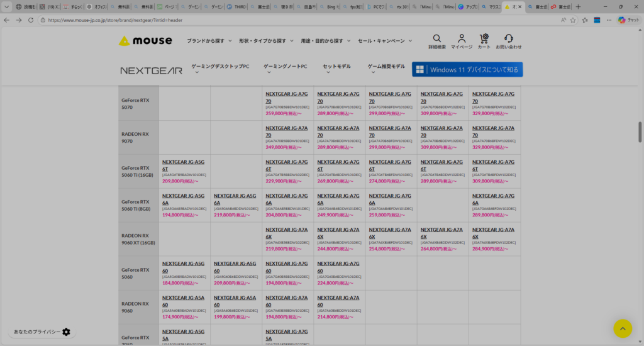Screen dimensions: 644x346
Task: Open the カート shopping cart icon
Action: [x=484, y=38]
